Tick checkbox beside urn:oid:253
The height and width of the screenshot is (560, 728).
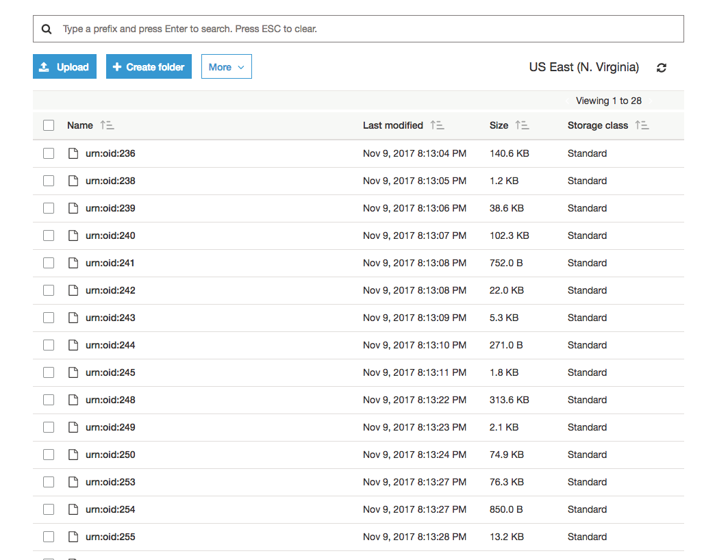click(x=49, y=482)
